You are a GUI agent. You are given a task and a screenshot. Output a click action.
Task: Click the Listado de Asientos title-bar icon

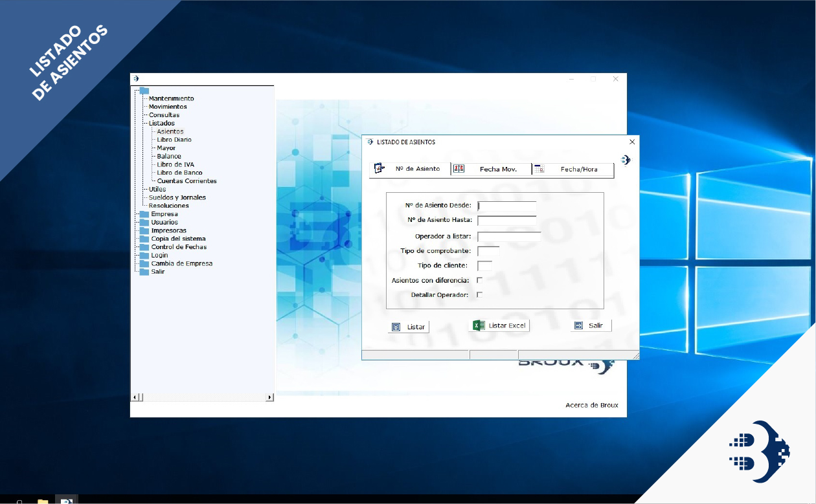tap(370, 142)
